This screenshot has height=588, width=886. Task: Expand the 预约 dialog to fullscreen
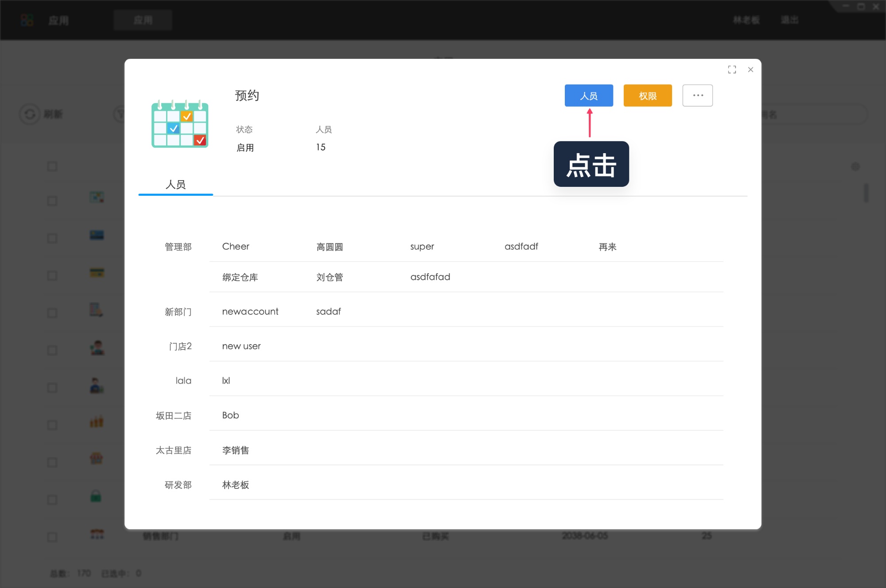[732, 70]
